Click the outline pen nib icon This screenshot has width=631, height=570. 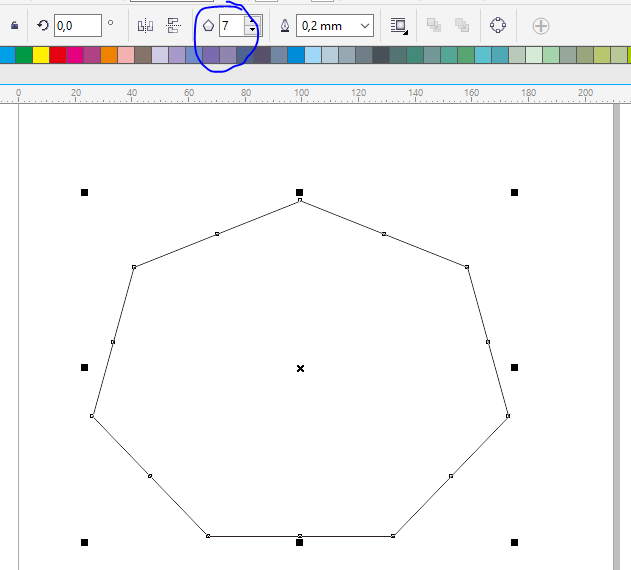point(285,26)
